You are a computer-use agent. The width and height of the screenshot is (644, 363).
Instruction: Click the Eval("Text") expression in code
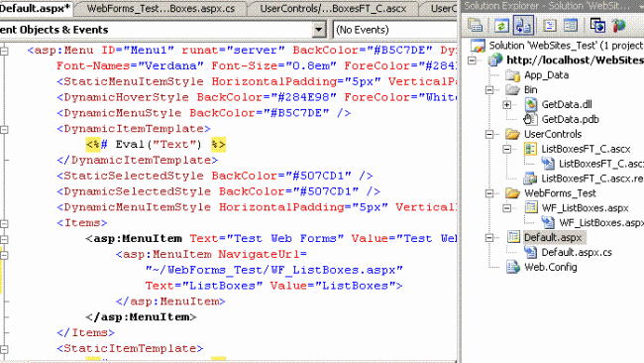[x=159, y=144]
